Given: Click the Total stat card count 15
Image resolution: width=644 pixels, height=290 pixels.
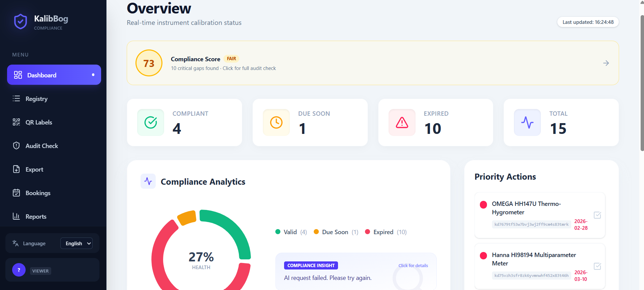Looking at the screenshot, I should (x=558, y=129).
